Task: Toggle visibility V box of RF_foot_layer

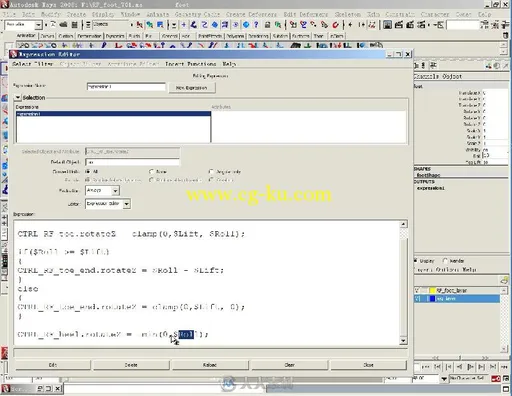Action: (417, 290)
